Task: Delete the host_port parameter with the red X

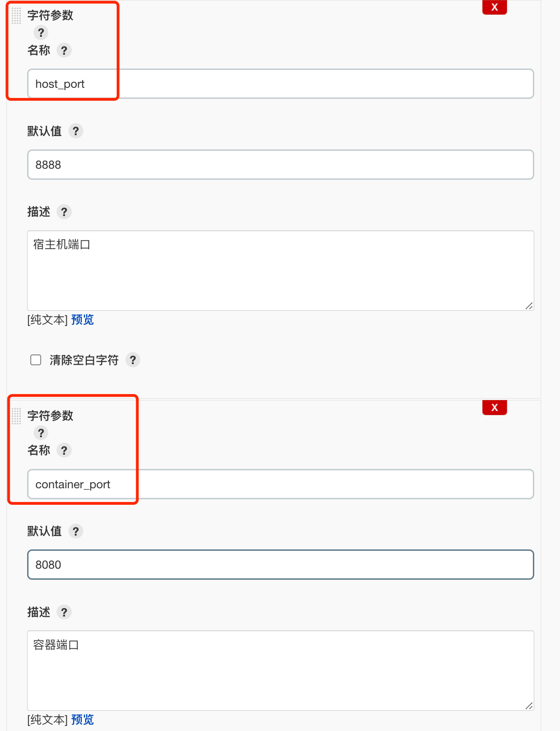Action: tap(494, 7)
